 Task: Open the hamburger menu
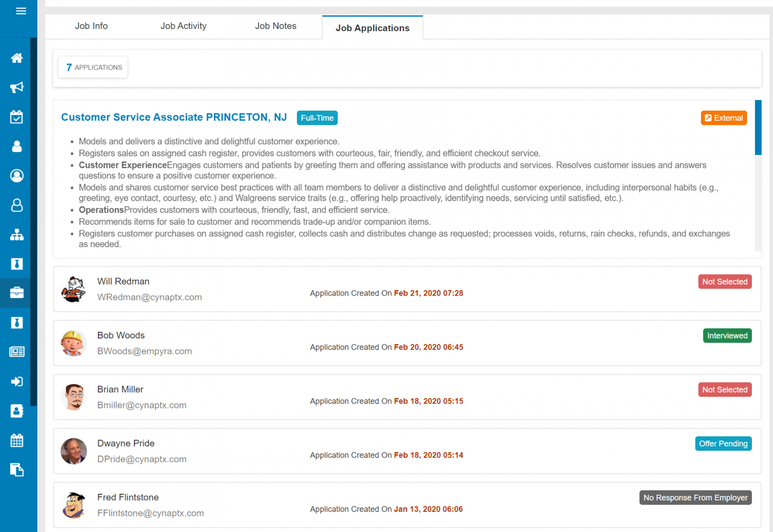[21, 11]
